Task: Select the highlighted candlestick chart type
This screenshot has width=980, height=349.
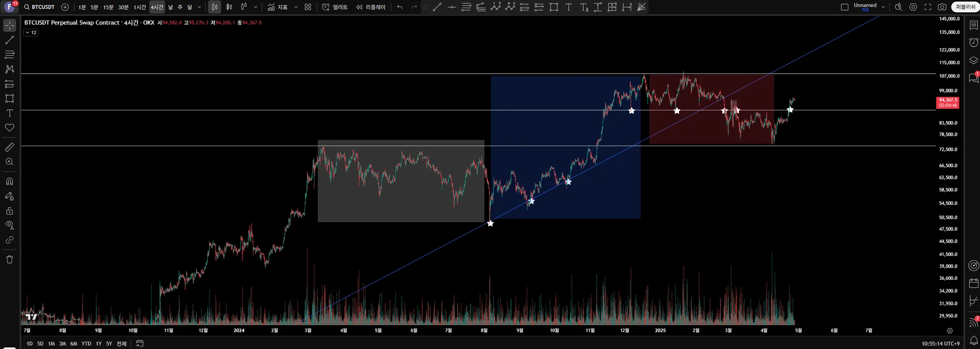Action: pos(215,7)
